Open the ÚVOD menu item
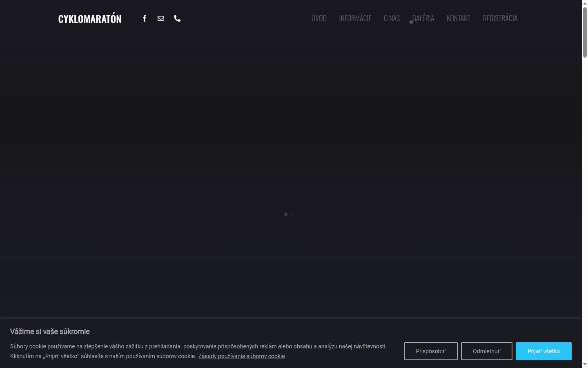This screenshot has width=588, height=368. tap(319, 18)
